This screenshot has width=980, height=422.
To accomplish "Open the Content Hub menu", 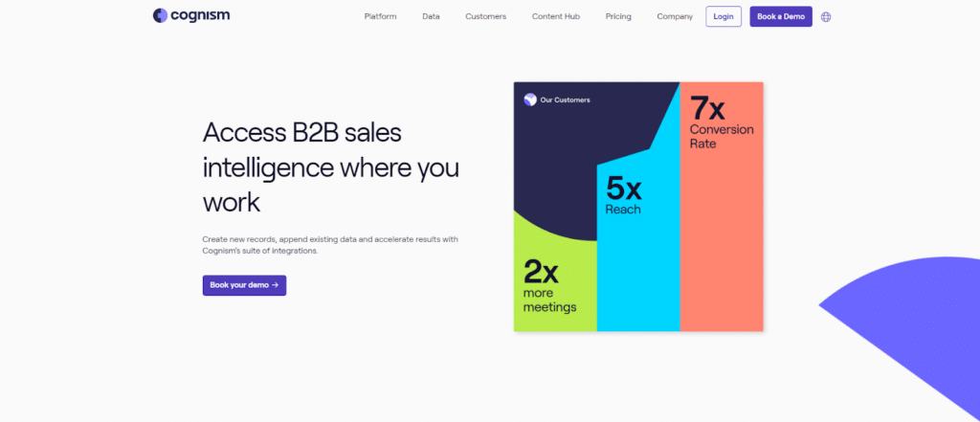I will click(x=556, y=17).
